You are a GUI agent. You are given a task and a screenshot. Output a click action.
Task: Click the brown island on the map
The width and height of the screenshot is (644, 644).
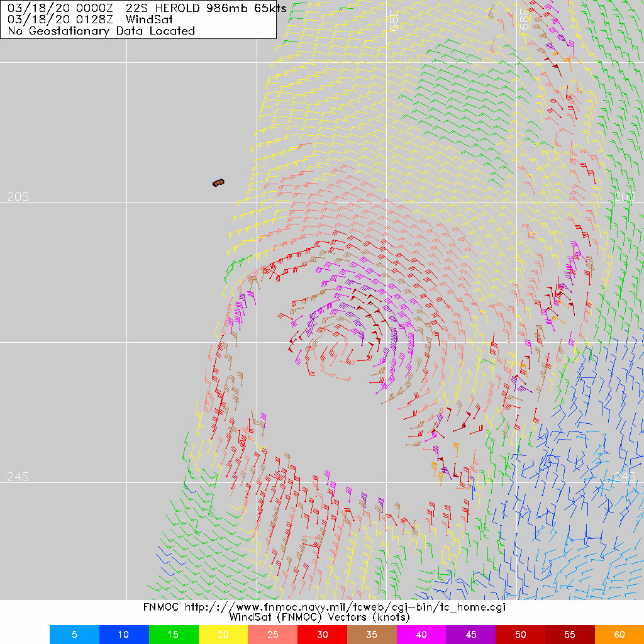click(219, 183)
